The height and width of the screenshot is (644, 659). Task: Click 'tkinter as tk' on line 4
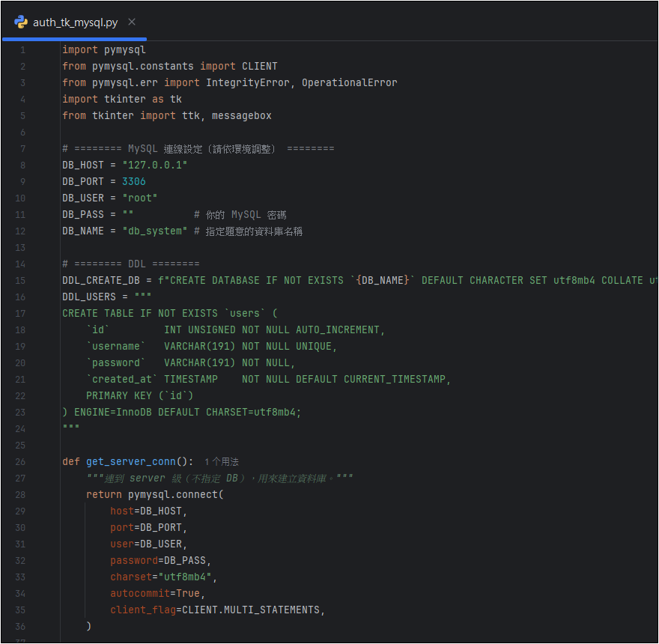point(143,99)
